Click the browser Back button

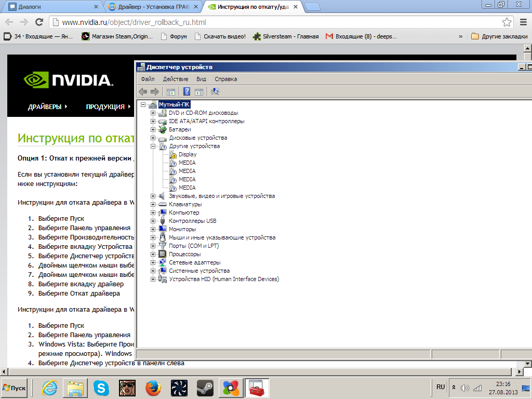point(9,22)
